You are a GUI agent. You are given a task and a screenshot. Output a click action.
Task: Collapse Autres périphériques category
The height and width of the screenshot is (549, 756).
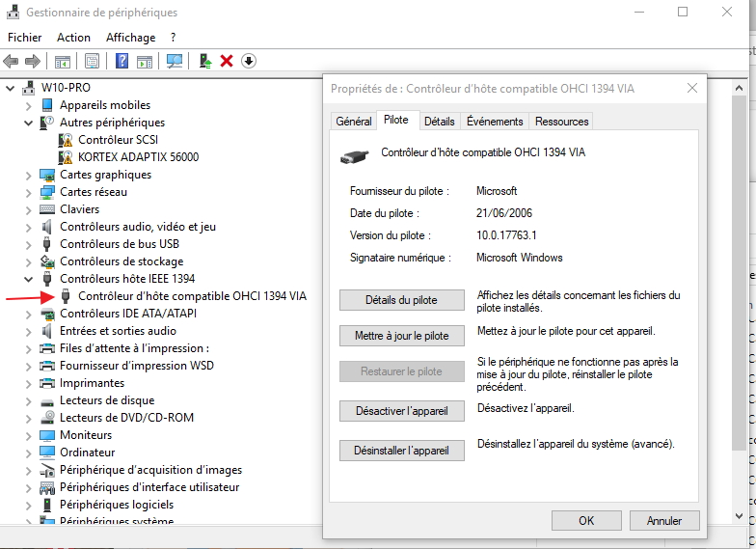[x=29, y=124]
